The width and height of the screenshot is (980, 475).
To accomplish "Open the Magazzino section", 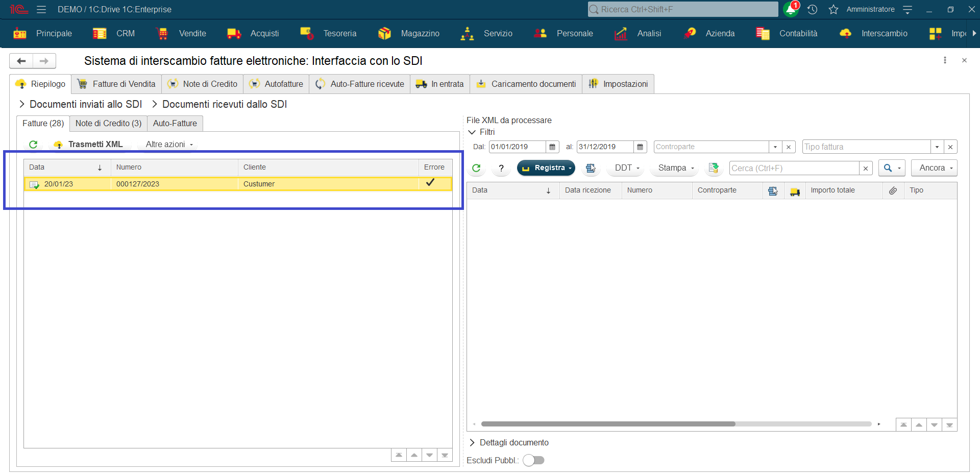I will pyautogui.click(x=409, y=34).
